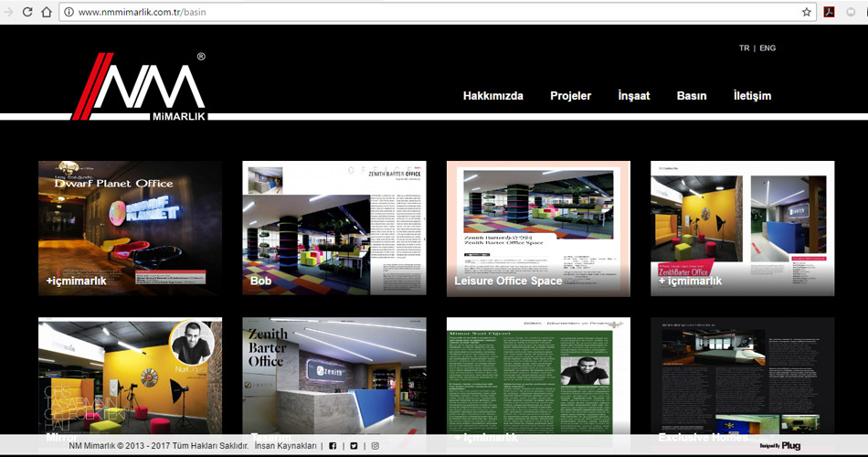Click the forward navigation arrow
This screenshot has width=868, height=457.
click(7, 12)
